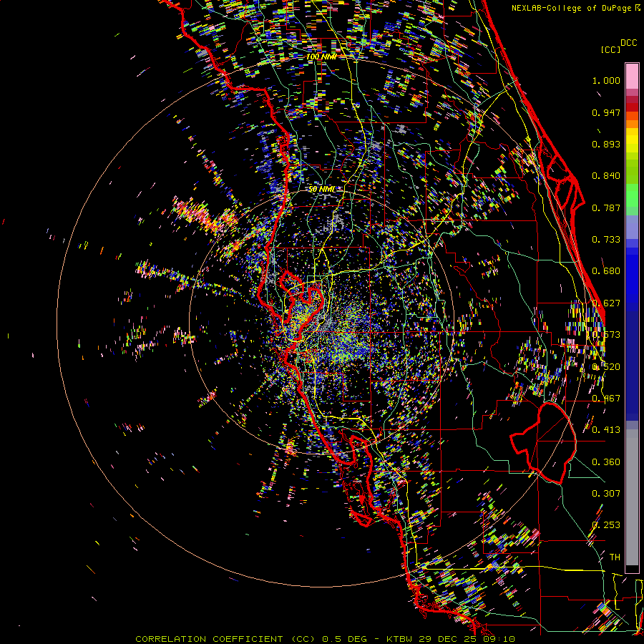Click the 0.680 legend value
The image size is (644, 644).
tap(606, 271)
